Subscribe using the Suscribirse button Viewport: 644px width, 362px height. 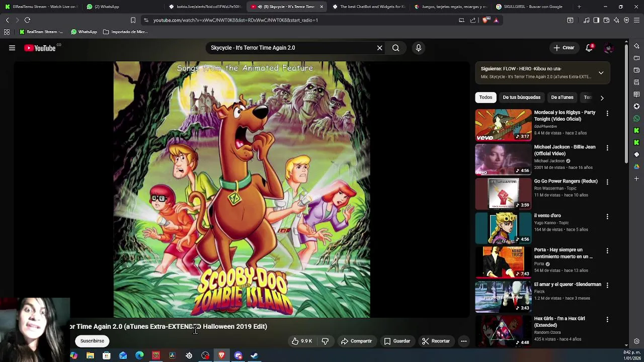pos(92,341)
